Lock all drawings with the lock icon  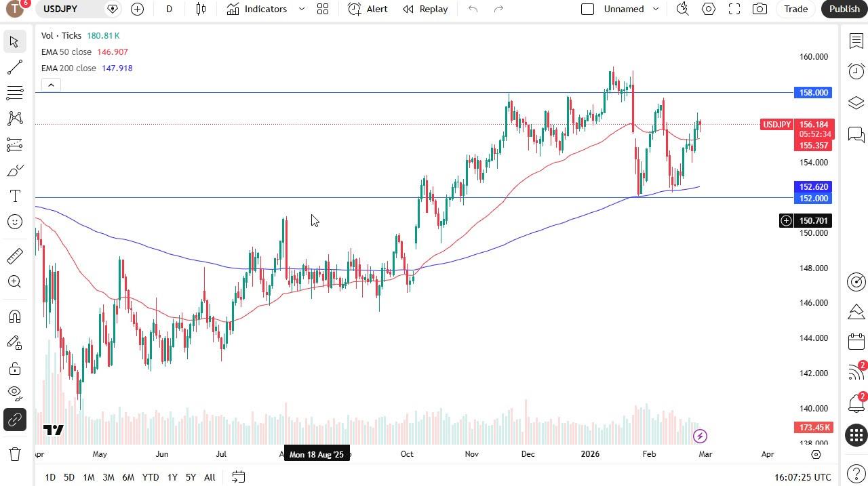point(15,368)
